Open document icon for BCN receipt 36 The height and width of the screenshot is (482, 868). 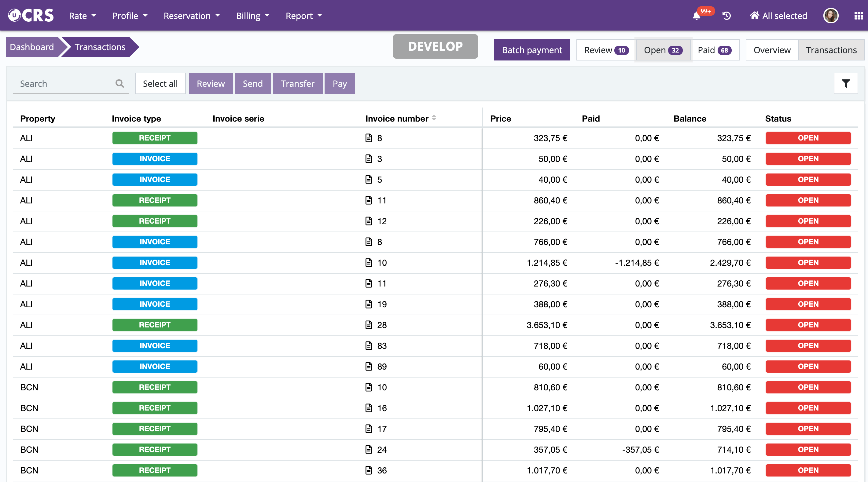click(369, 470)
